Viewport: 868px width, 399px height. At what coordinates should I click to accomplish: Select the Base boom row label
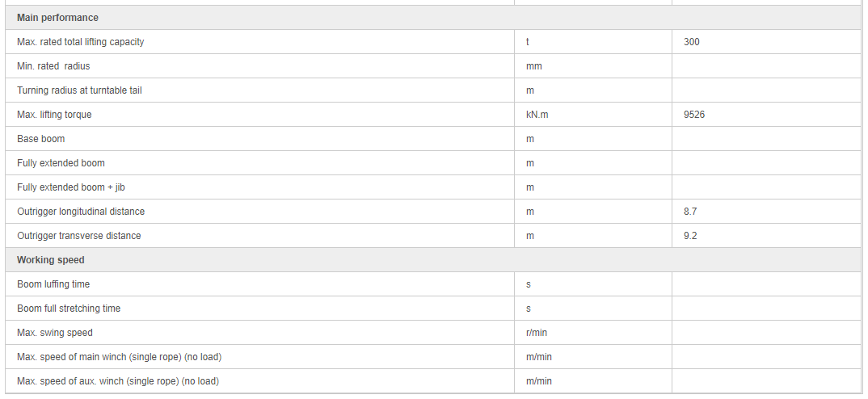pos(41,139)
